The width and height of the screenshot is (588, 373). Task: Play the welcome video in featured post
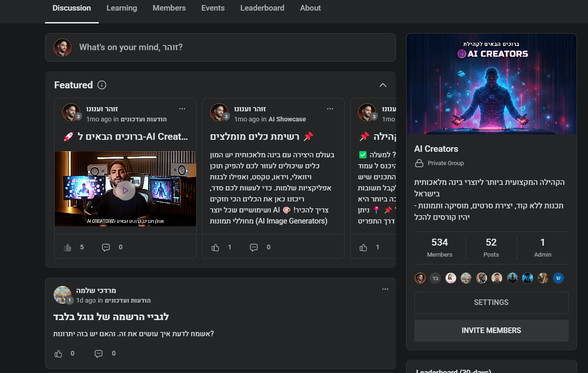125,190
